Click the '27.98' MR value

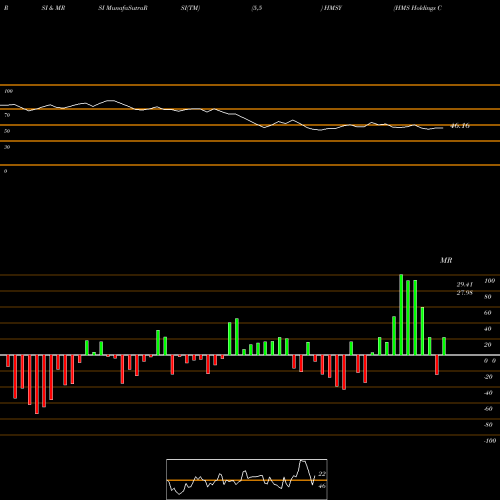coord(465,293)
